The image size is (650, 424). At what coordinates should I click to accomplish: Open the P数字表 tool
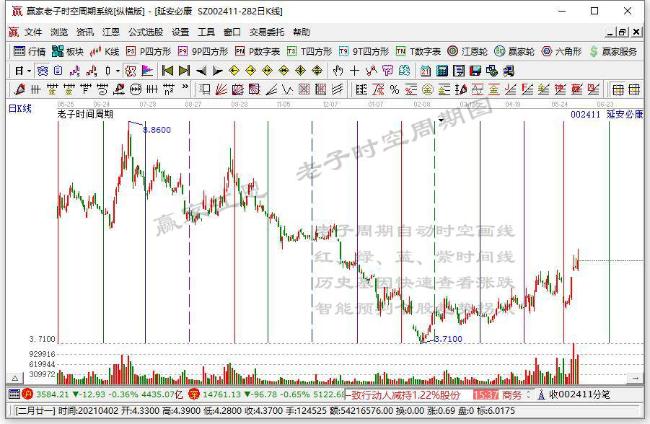pyautogui.click(x=257, y=51)
